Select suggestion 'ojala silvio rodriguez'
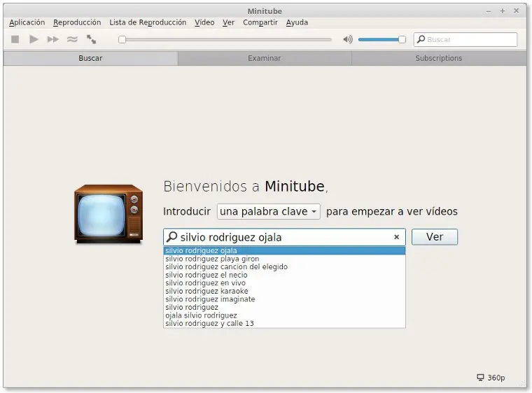The height and width of the screenshot is (393, 532). point(284,315)
